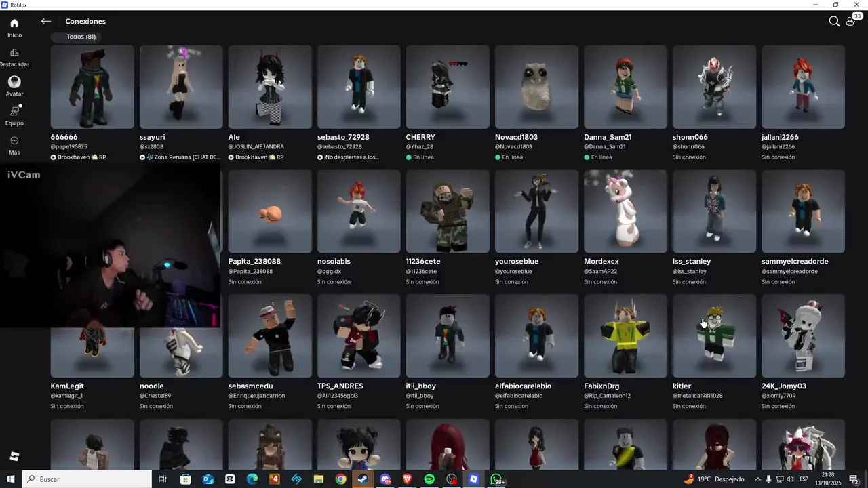This screenshot has height=488, width=868.
Task: Click the @JOSLIN_ALEJANDRA username
Action: [256, 146]
